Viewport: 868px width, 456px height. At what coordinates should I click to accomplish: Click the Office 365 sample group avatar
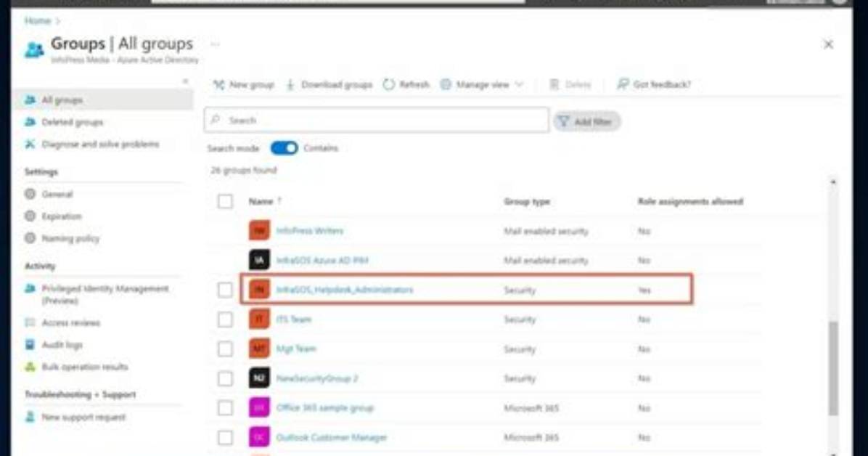tap(259, 408)
